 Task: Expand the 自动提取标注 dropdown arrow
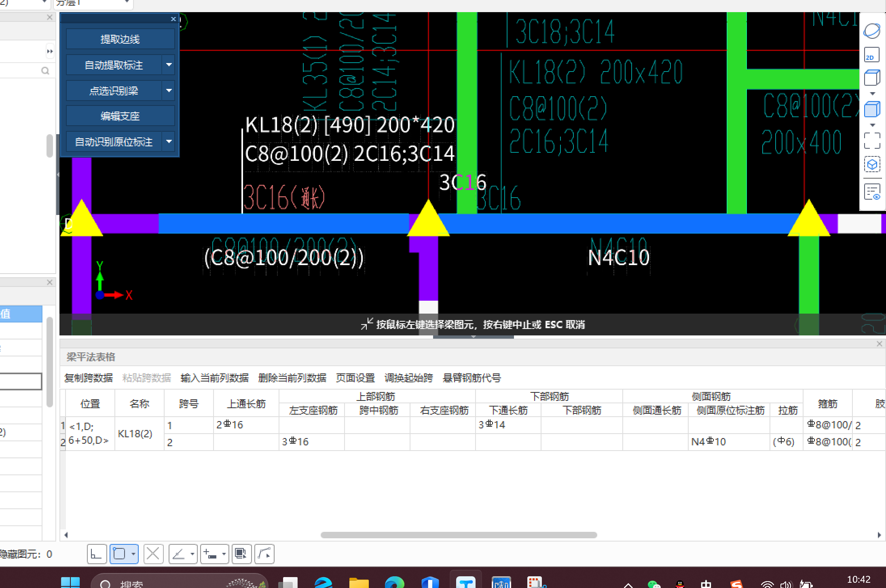click(169, 65)
